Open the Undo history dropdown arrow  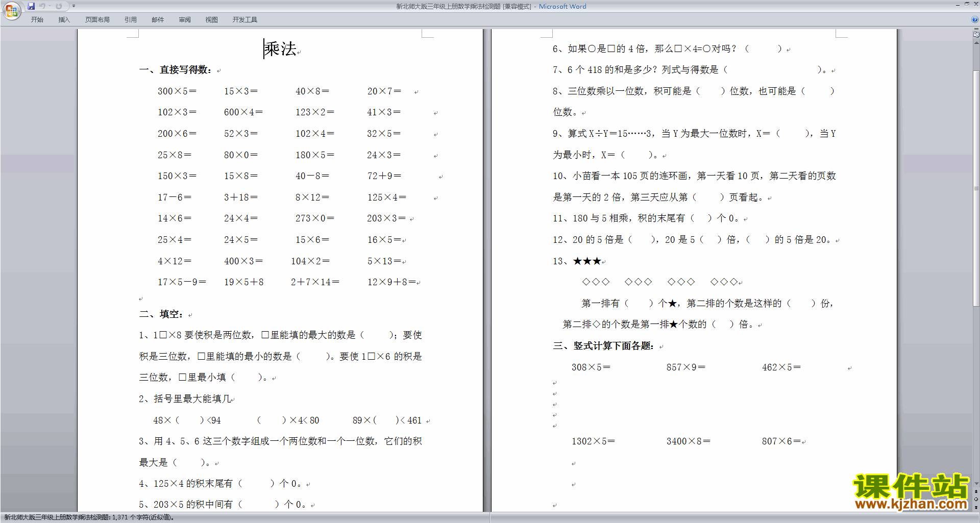[x=50, y=6]
